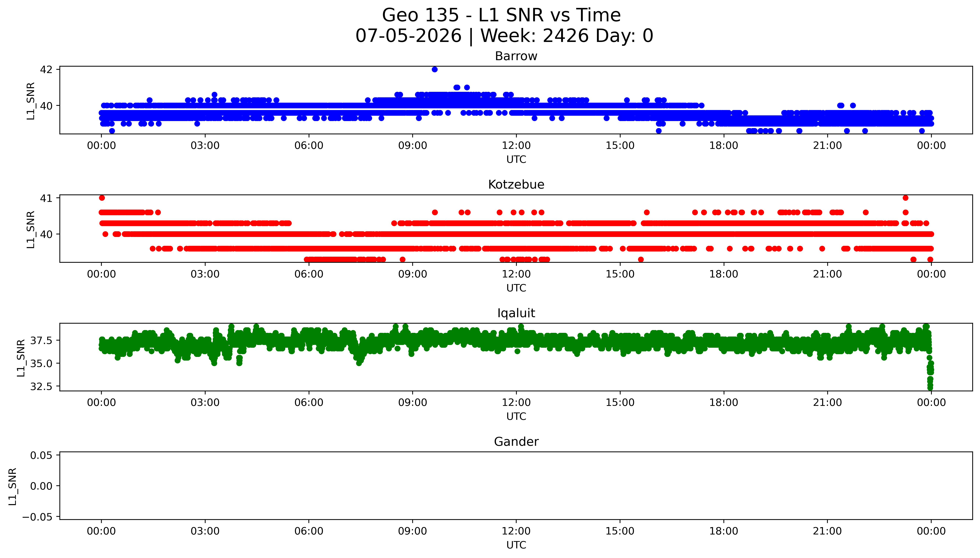Click the L1_SNR axis label of Barrow plot
980x558 pixels.
pyautogui.click(x=31, y=101)
